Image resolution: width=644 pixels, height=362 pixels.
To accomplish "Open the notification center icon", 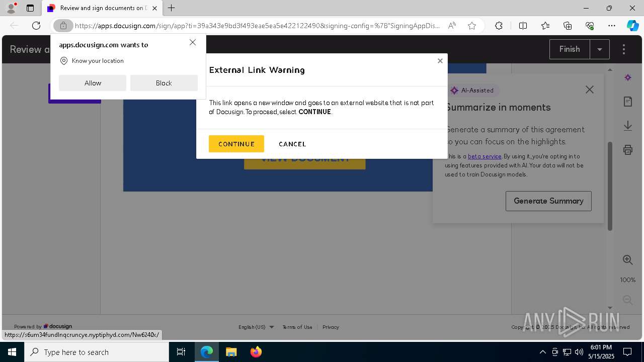I will 627,352.
